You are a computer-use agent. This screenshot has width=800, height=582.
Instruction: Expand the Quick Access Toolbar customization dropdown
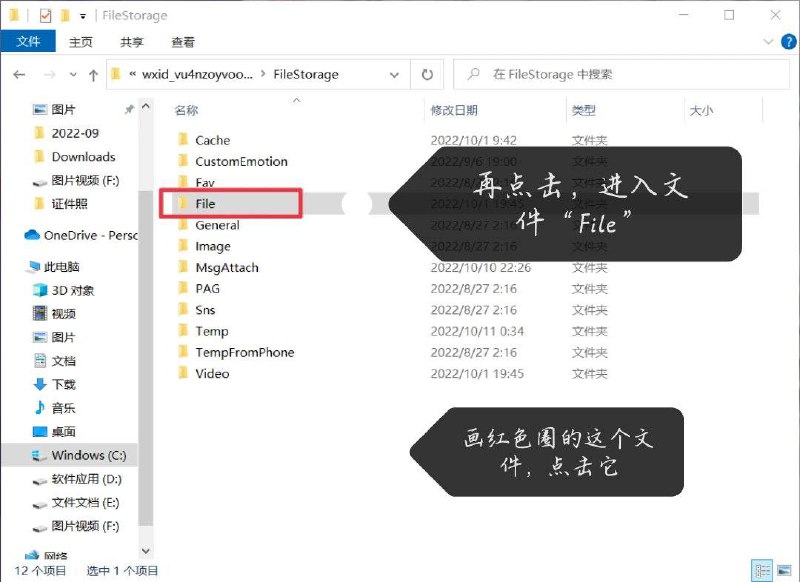pyautogui.click(x=82, y=15)
